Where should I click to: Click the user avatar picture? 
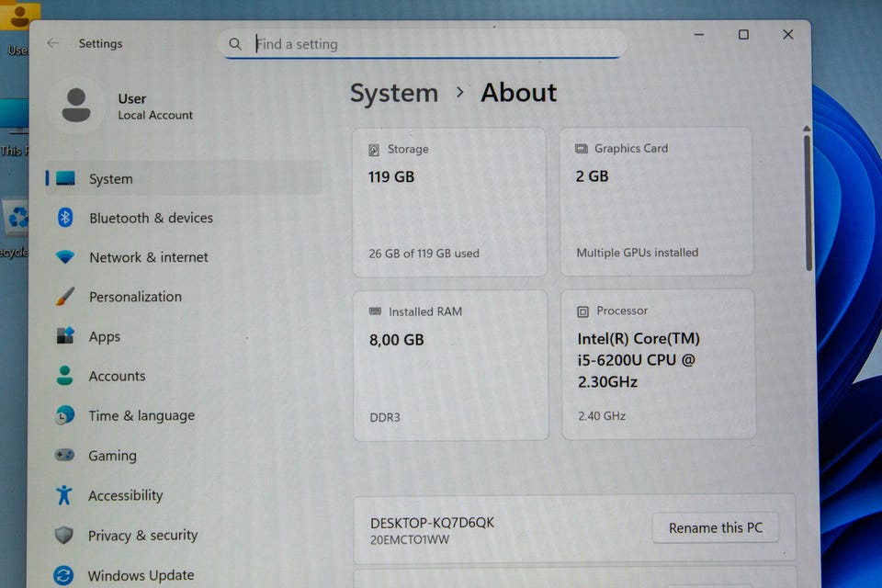tap(76, 106)
